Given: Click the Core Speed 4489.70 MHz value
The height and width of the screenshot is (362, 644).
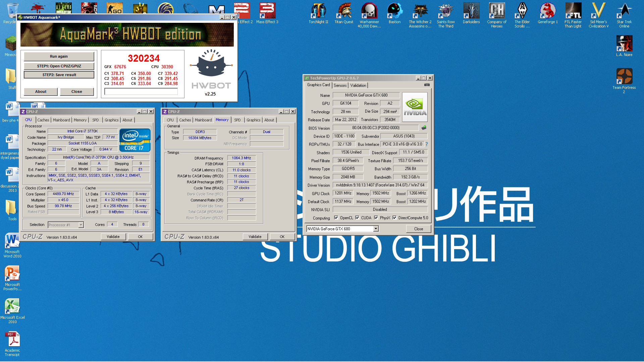Looking at the screenshot, I should click(x=63, y=194).
